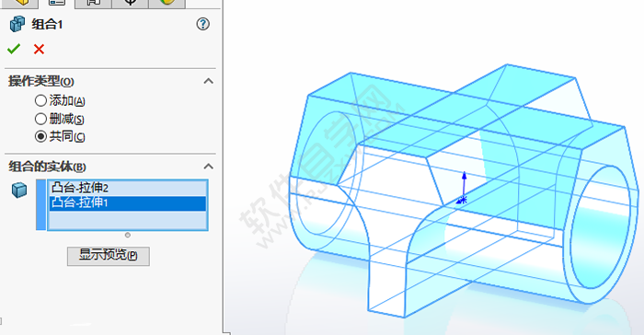Cancel the Combine feature with red X
Image resolution: width=644 pixels, height=335 pixels.
pyautogui.click(x=39, y=50)
